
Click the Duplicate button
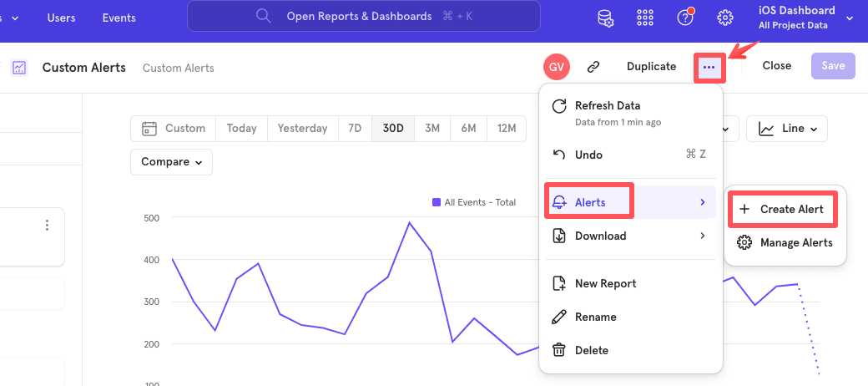click(651, 66)
